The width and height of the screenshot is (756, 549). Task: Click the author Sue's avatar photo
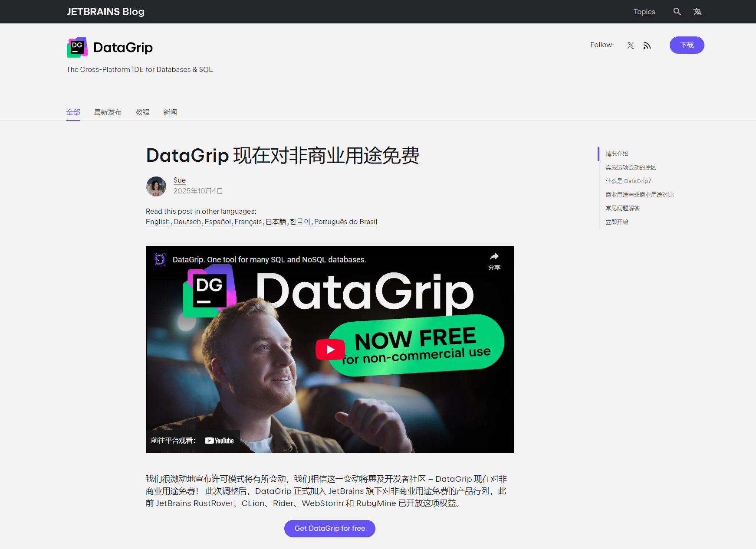point(156,186)
